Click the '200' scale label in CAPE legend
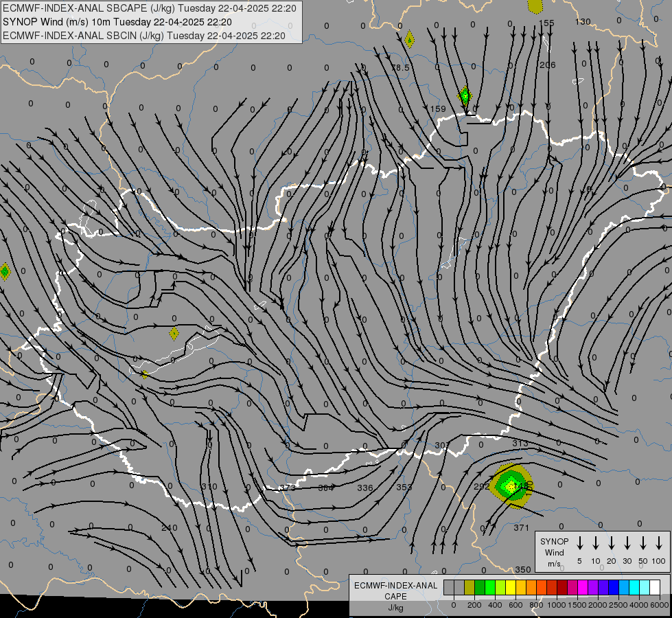Screen dimensions: 672x618 pyautogui.click(x=474, y=605)
